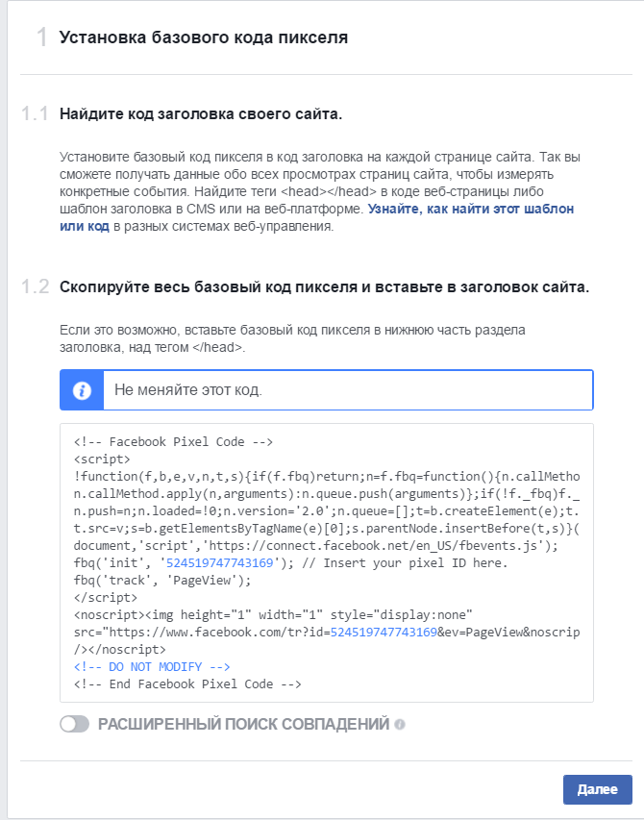Click the large step number "1" beside the title

(42, 37)
